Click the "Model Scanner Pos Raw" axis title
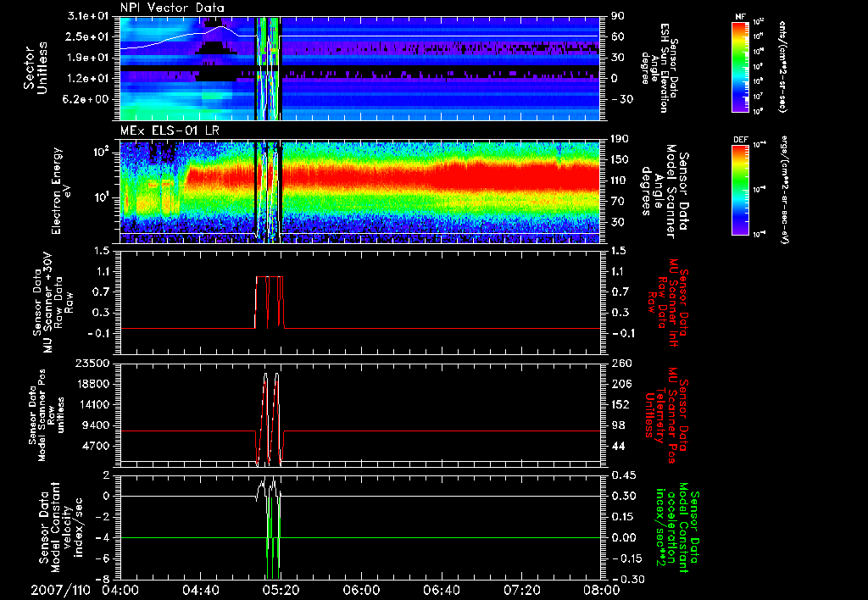This screenshot has height=600, width=868. pyautogui.click(x=47, y=415)
